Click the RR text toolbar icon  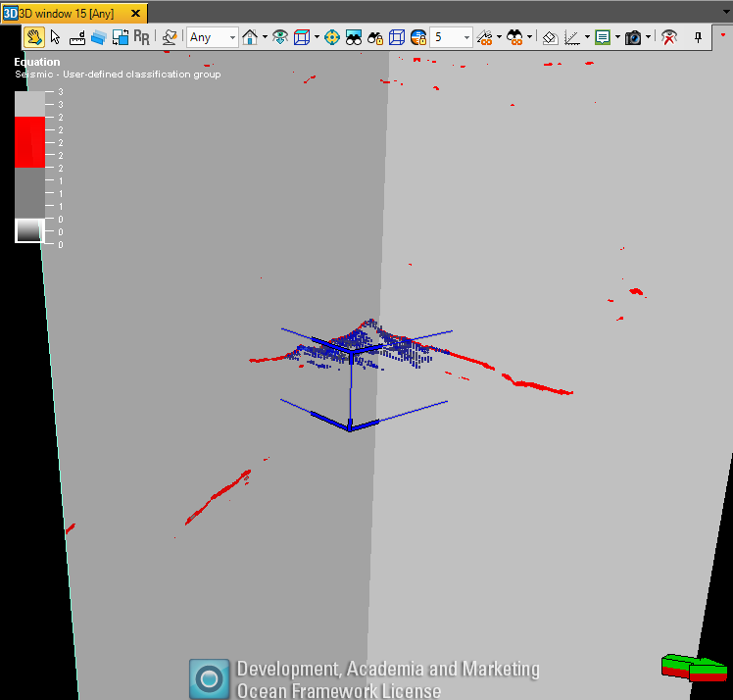142,37
